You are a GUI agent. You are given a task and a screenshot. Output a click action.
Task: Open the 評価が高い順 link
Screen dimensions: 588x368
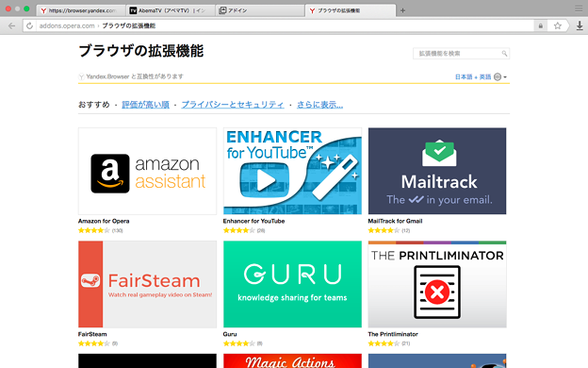point(145,105)
